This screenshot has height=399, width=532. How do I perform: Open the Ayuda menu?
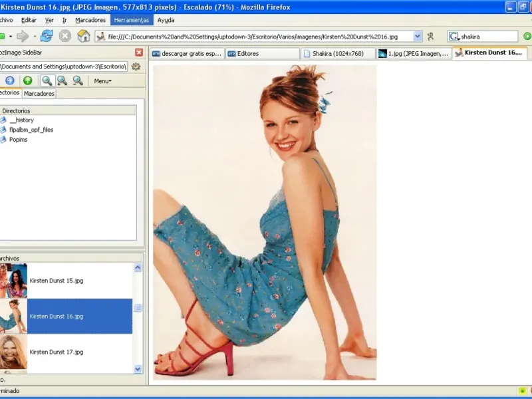[166, 20]
